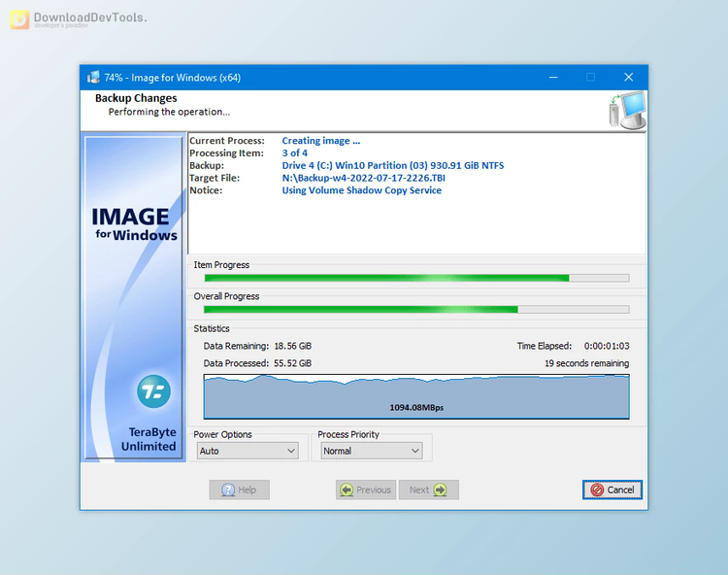Click the computer backup icon in header
Image resolution: width=728 pixels, height=575 pixels.
[x=628, y=110]
